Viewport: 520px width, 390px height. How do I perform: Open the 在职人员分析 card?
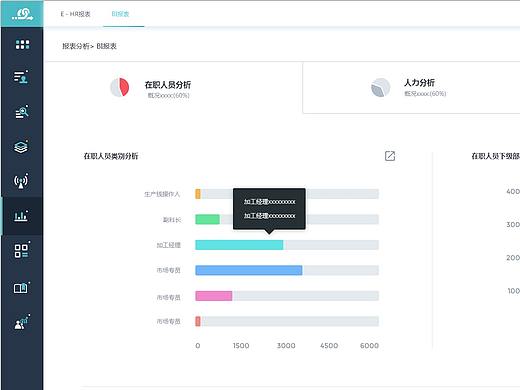click(173, 87)
